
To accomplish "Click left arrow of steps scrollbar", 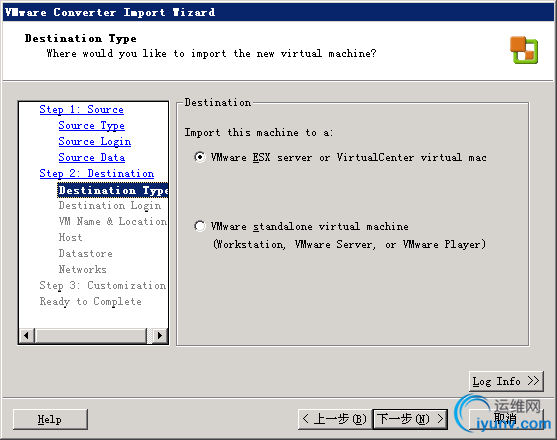I will 27,335.
